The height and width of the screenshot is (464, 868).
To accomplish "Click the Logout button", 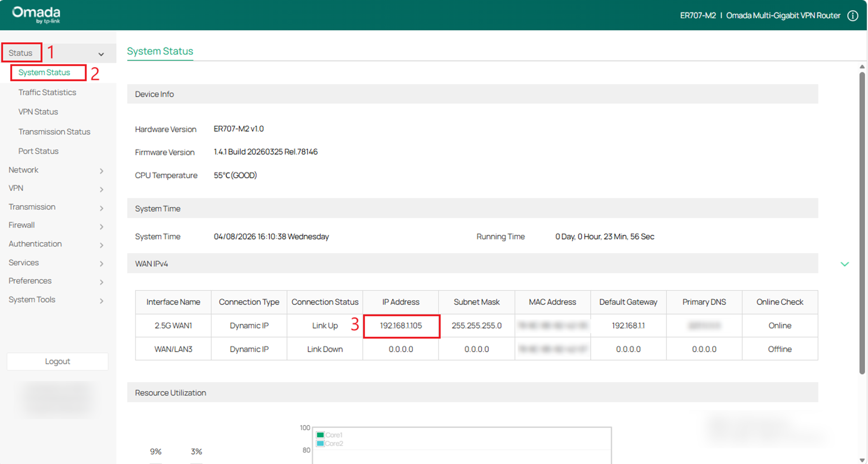I will [57, 361].
